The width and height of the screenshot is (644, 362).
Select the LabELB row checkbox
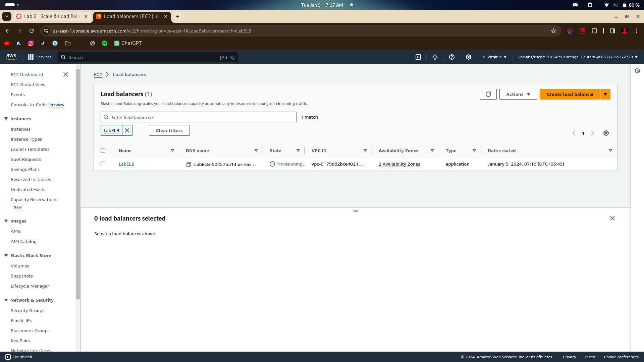pyautogui.click(x=103, y=164)
